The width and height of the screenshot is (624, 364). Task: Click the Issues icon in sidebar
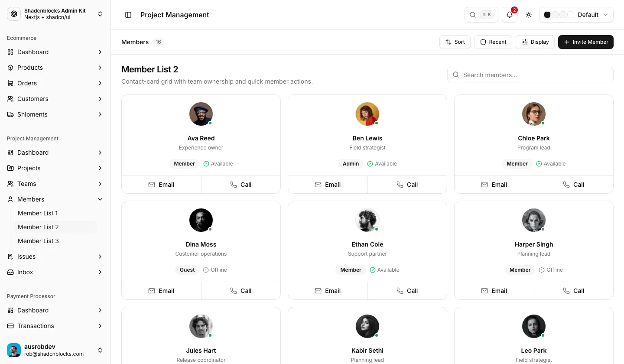point(10,257)
